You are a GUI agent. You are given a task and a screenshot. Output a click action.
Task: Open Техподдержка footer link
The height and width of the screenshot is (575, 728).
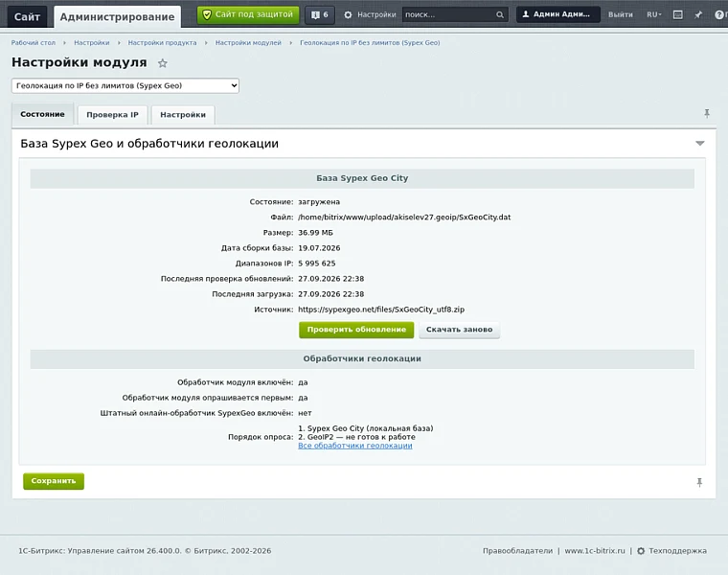click(677, 551)
